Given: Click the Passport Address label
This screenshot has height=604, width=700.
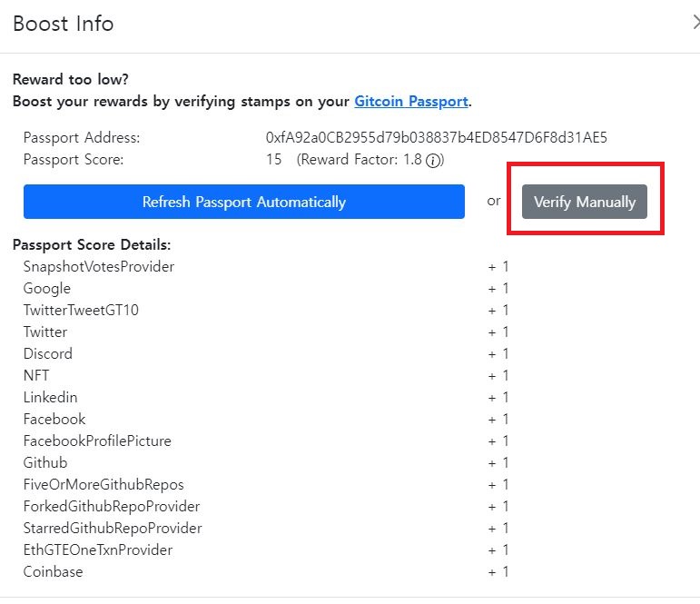Looking at the screenshot, I should coord(82,137).
